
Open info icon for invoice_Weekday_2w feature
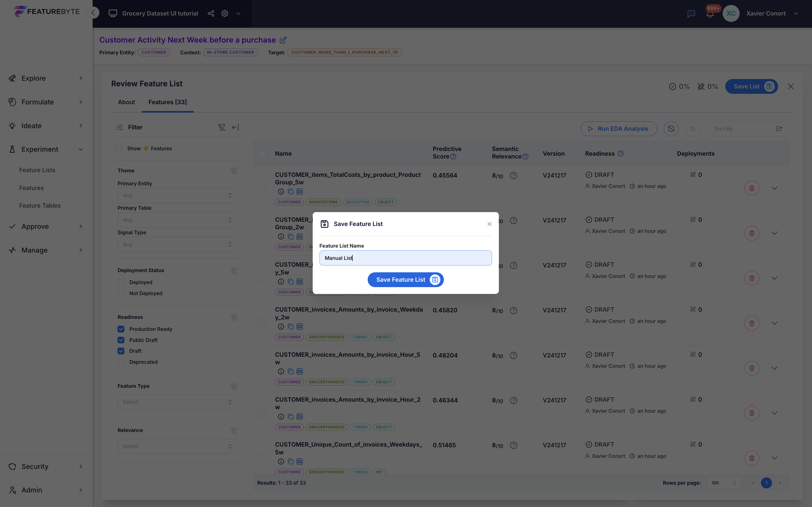[x=281, y=327]
